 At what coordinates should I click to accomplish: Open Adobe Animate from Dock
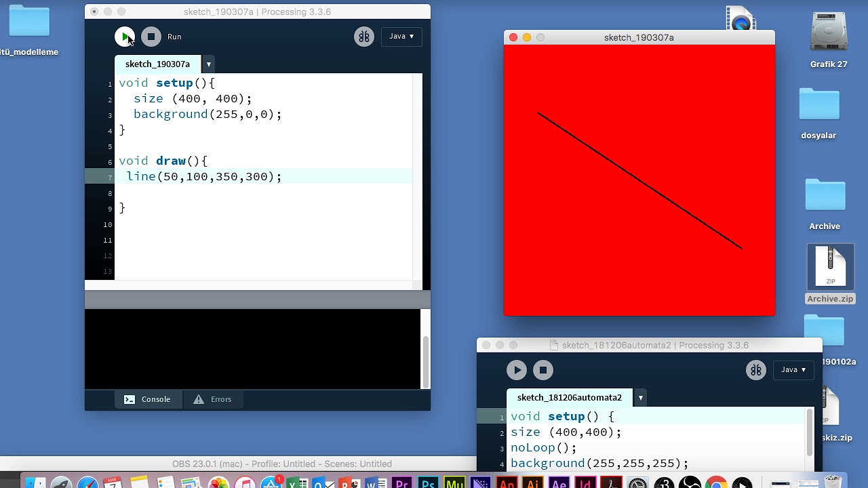click(507, 482)
